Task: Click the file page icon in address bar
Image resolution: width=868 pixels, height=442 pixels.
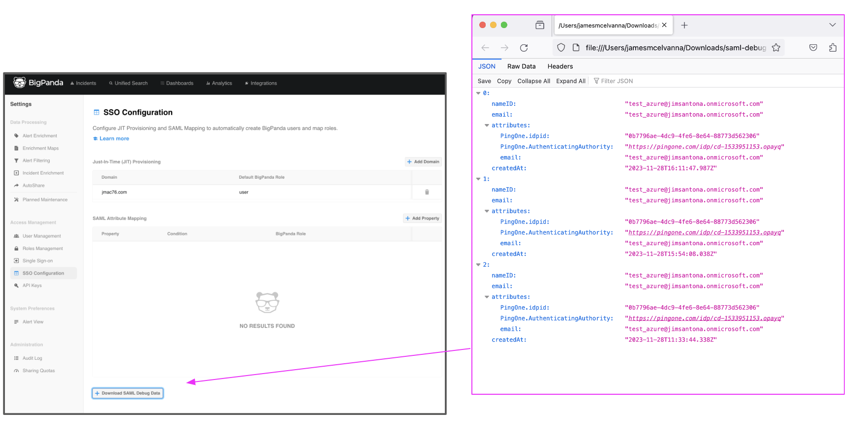Action: click(576, 48)
